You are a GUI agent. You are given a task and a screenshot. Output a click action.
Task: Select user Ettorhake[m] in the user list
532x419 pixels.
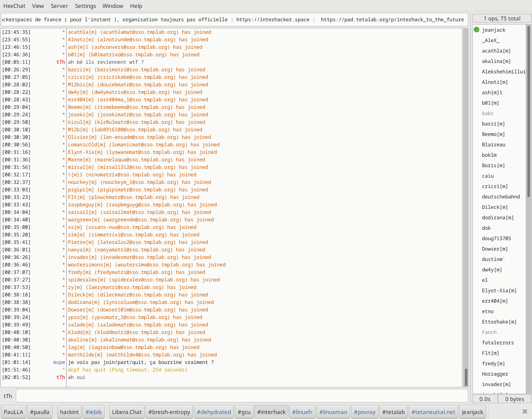pyautogui.click(x=499, y=321)
